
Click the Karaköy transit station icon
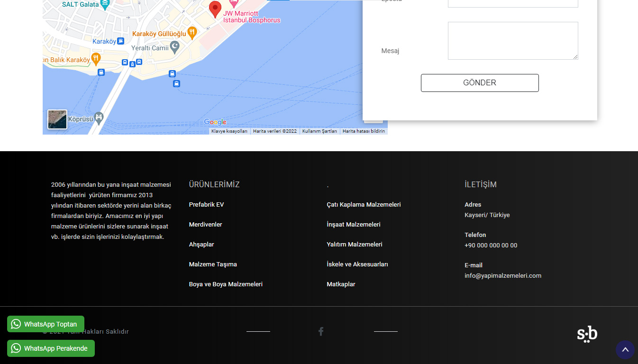click(121, 41)
